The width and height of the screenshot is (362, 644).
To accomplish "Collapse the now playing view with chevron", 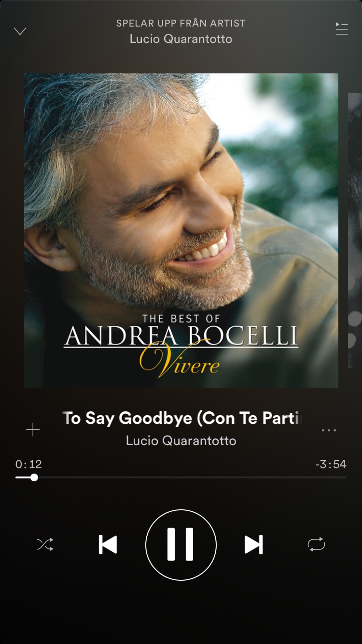I will click(20, 31).
